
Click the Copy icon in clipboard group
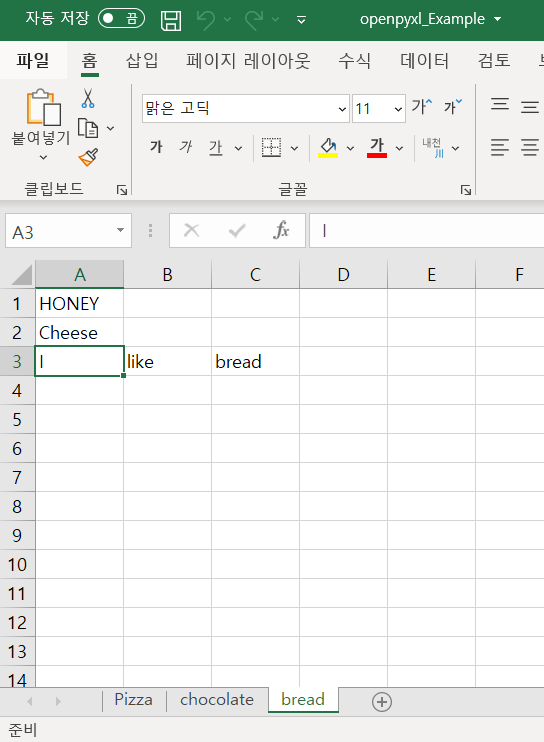click(x=88, y=128)
